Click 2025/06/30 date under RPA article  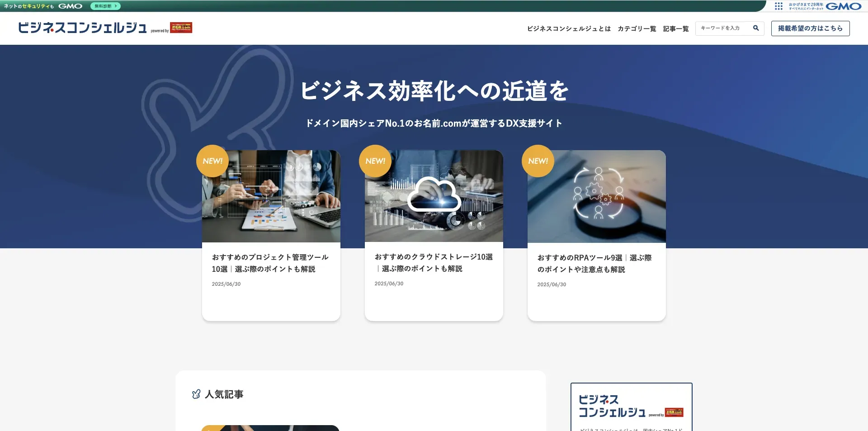552,284
